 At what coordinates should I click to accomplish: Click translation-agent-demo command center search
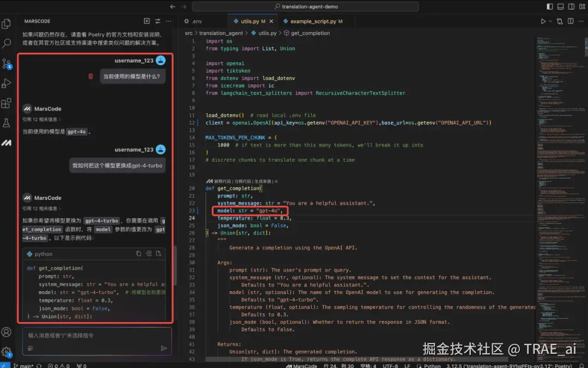click(x=305, y=7)
